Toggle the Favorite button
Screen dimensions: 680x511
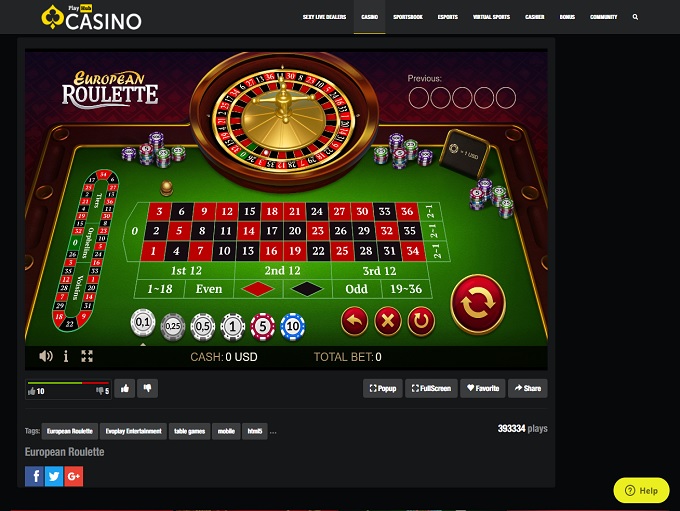coord(483,388)
